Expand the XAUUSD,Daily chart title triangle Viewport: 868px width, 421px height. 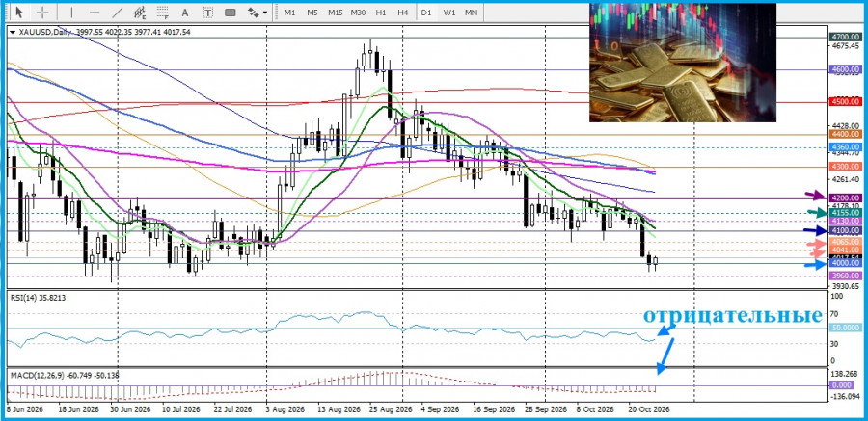(13, 33)
